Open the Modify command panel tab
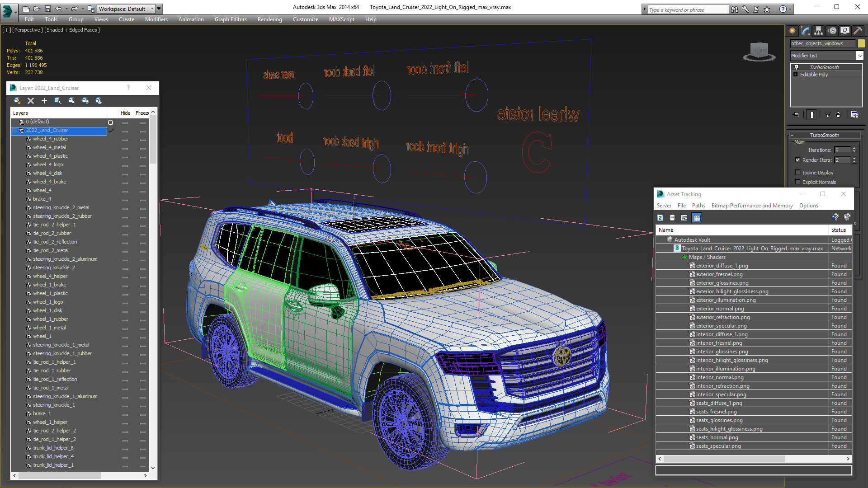The width and height of the screenshot is (868, 488). [806, 31]
